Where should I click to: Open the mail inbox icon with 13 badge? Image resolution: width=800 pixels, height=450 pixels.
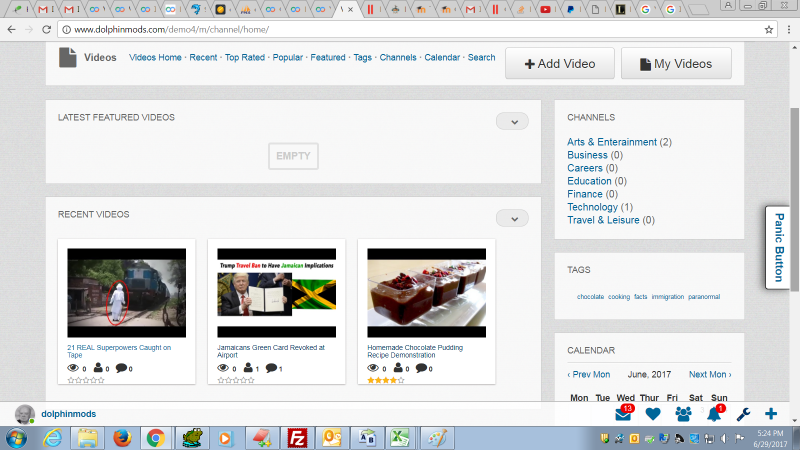[x=624, y=414]
